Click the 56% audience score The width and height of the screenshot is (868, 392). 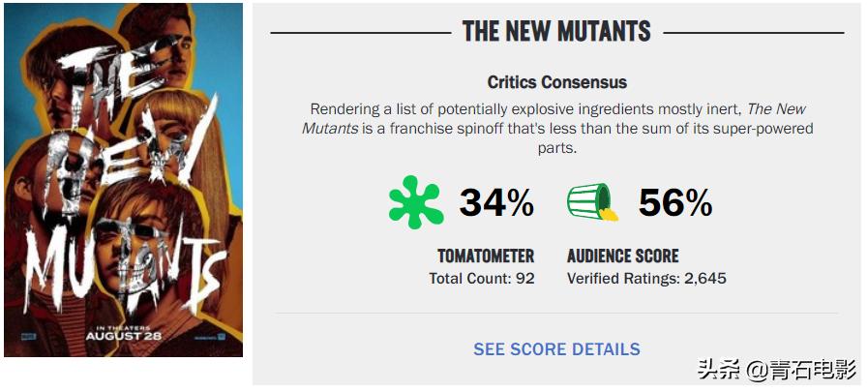(674, 202)
